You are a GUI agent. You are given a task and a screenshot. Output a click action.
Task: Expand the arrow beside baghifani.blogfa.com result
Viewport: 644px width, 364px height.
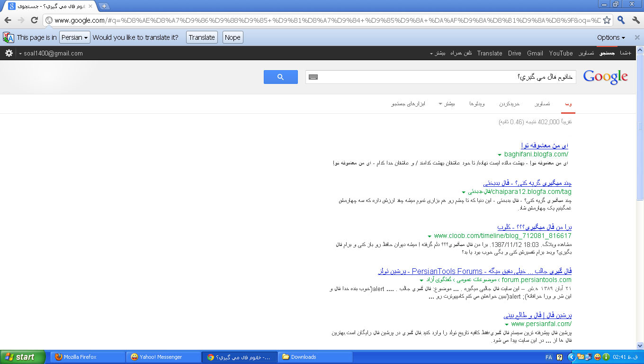(x=500, y=155)
